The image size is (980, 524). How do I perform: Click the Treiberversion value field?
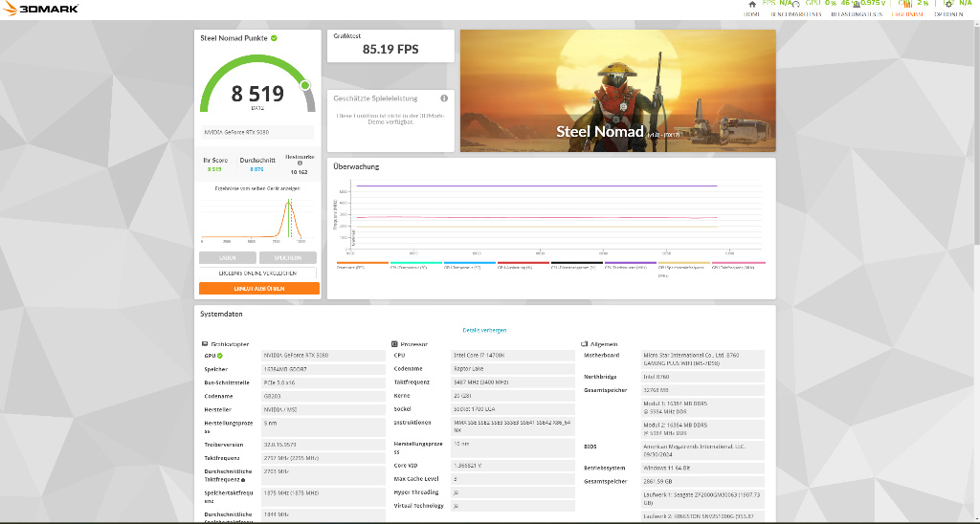(x=323, y=445)
